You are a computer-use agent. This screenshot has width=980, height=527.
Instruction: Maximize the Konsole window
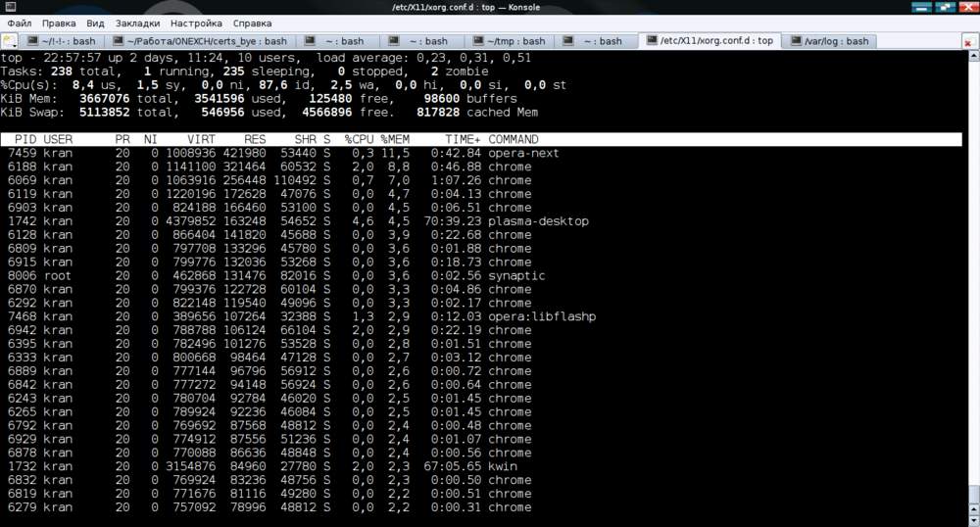pyautogui.click(x=945, y=7)
